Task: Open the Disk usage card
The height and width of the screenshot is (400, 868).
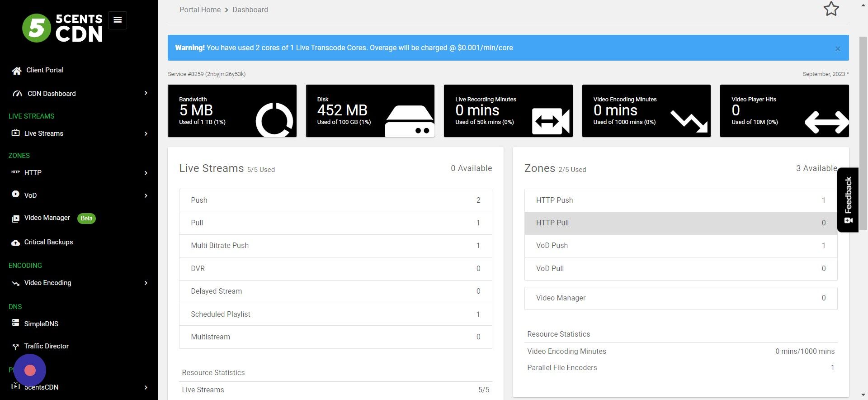Action: click(x=370, y=111)
